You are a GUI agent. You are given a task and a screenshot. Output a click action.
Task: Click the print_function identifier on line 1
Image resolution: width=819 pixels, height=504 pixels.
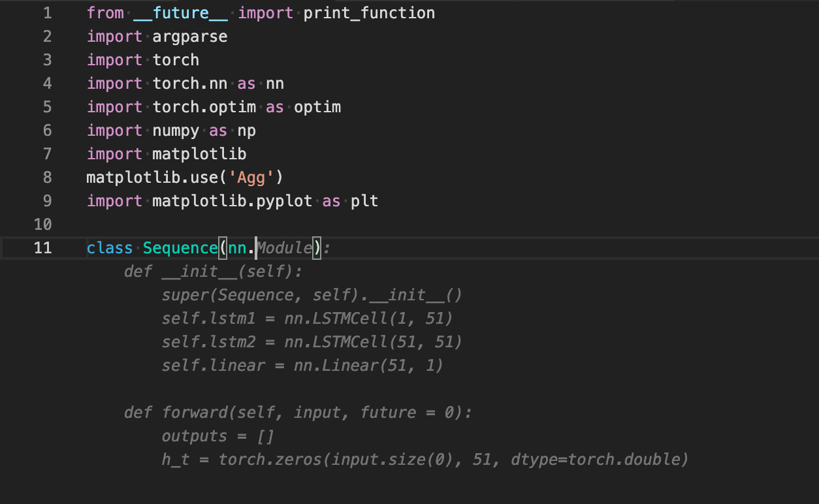coord(369,13)
